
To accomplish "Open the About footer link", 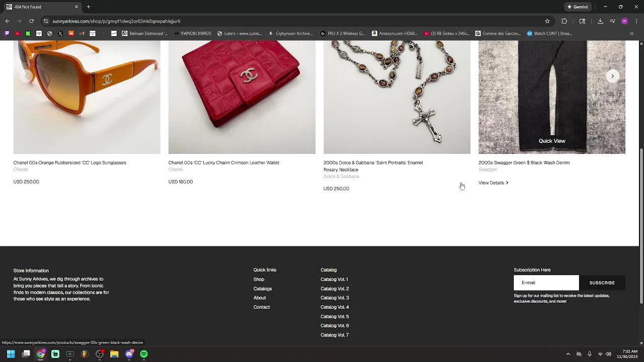I will tap(260, 298).
